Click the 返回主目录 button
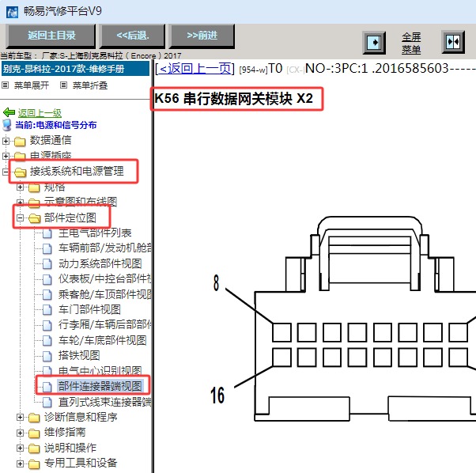This screenshot has width=476, height=473. 51,36
